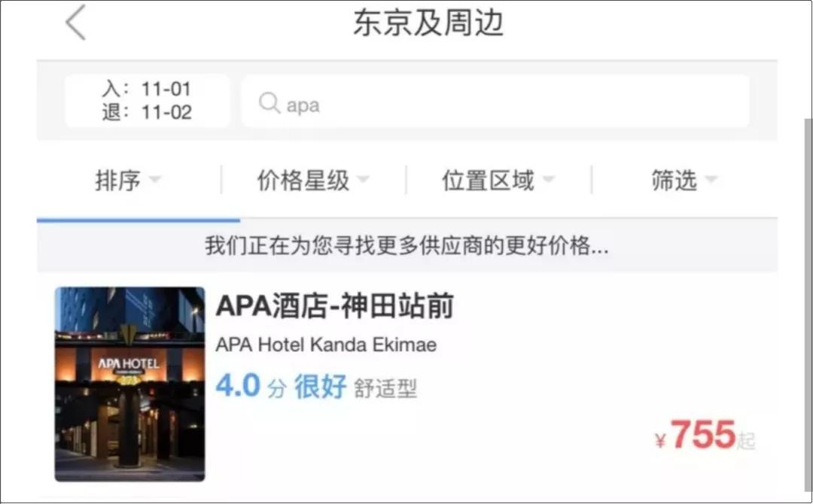
Task: Click the ¥755起 price
Action: coord(705,435)
